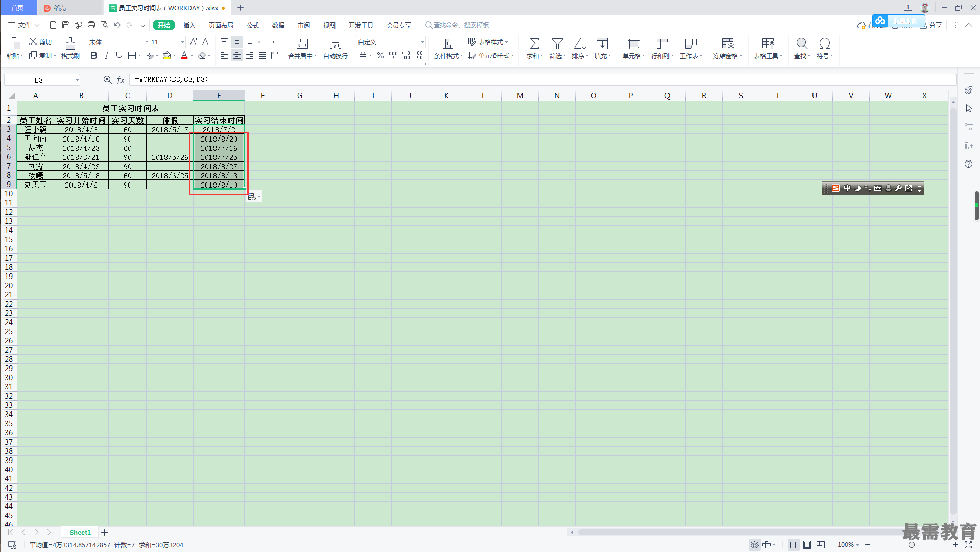Open a new document tab with plus
The width and height of the screenshot is (980, 552).
241,8
